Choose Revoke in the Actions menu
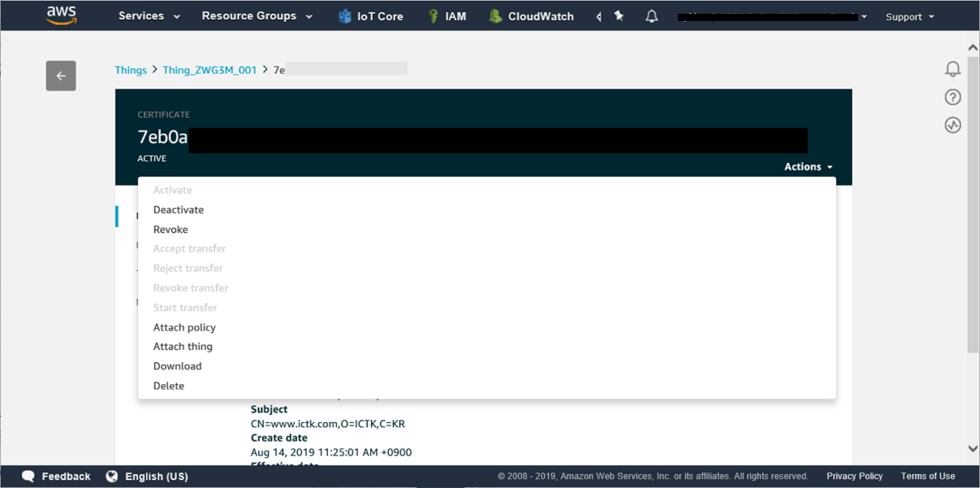 coord(171,229)
